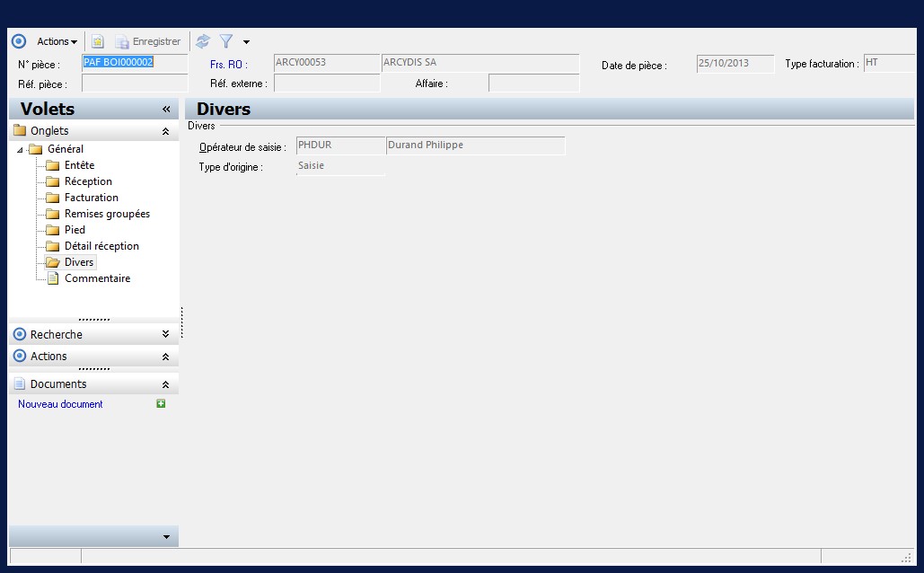Viewport: 924px width, 573px height.
Task: Click the Documents page icon
Action: [x=20, y=383]
